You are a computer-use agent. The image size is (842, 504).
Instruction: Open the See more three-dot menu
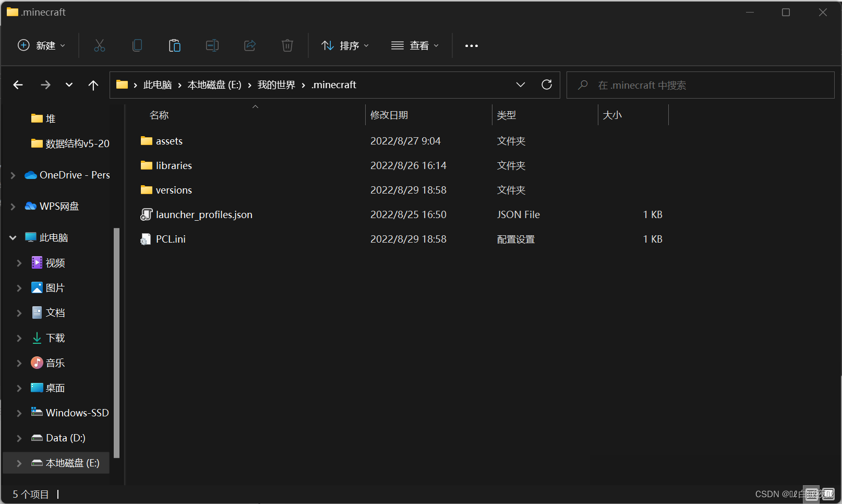(x=472, y=45)
